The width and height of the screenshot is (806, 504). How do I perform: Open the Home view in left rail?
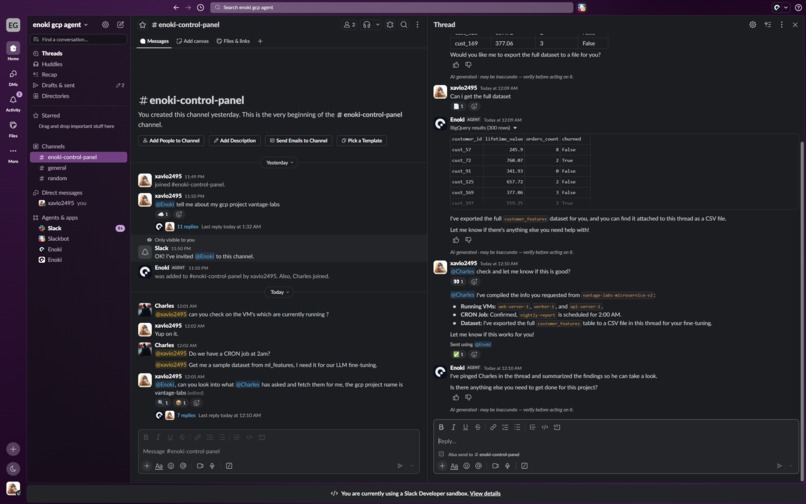13,50
